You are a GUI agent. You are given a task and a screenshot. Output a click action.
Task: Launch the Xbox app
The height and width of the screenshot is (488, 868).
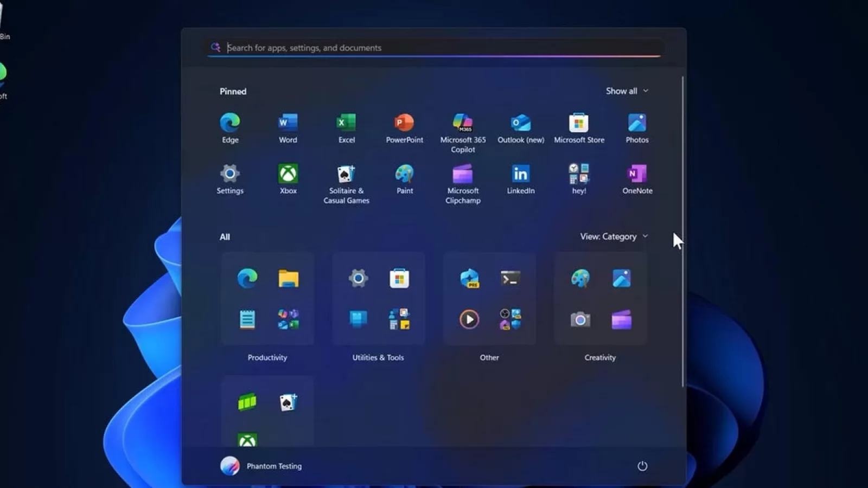pyautogui.click(x=288, y=175)
